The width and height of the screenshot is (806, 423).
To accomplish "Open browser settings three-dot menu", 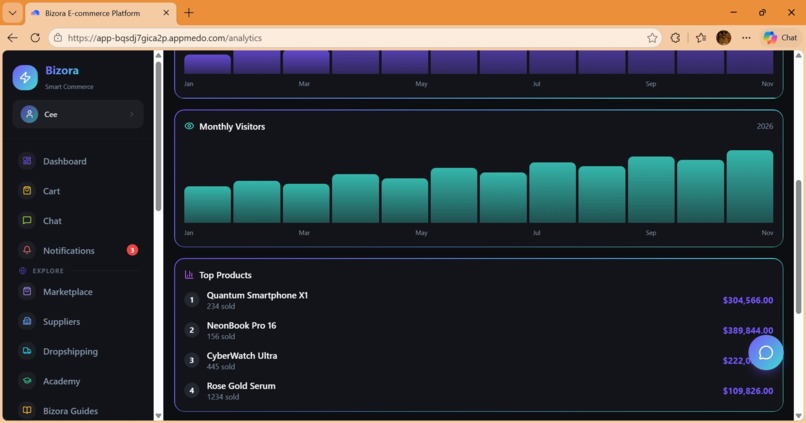I will 746,38.
